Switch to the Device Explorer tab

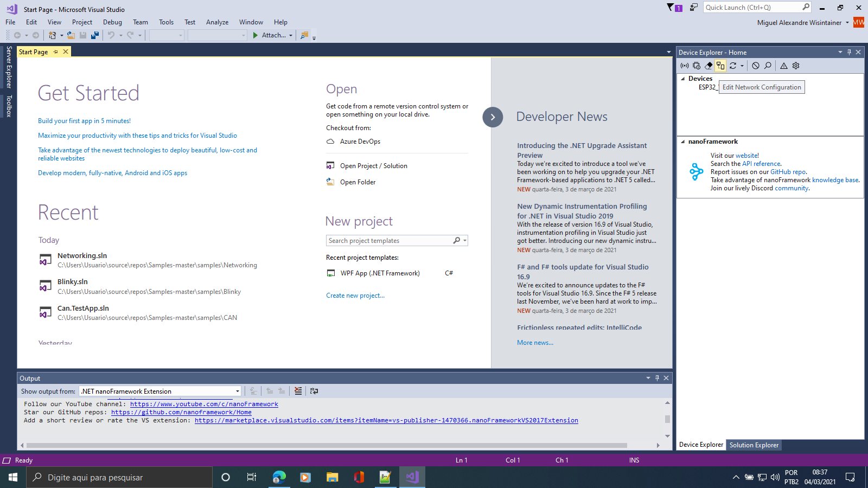tap(701, 445)
